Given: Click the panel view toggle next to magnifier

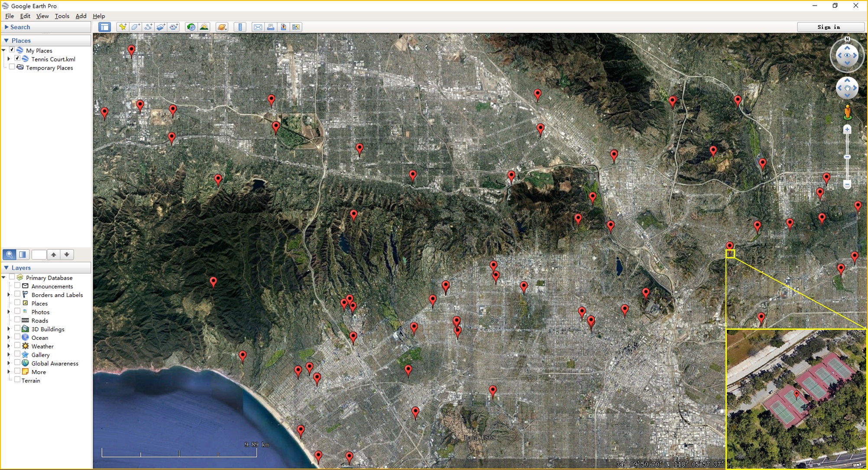Looking at the screenshot, I should 23,254.
